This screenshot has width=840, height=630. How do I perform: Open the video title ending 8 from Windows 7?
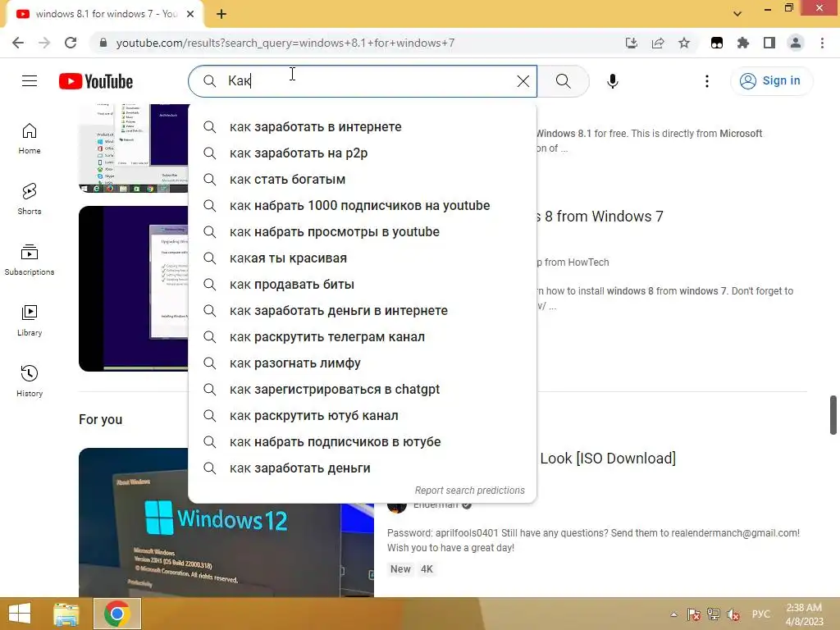[600, 217]
